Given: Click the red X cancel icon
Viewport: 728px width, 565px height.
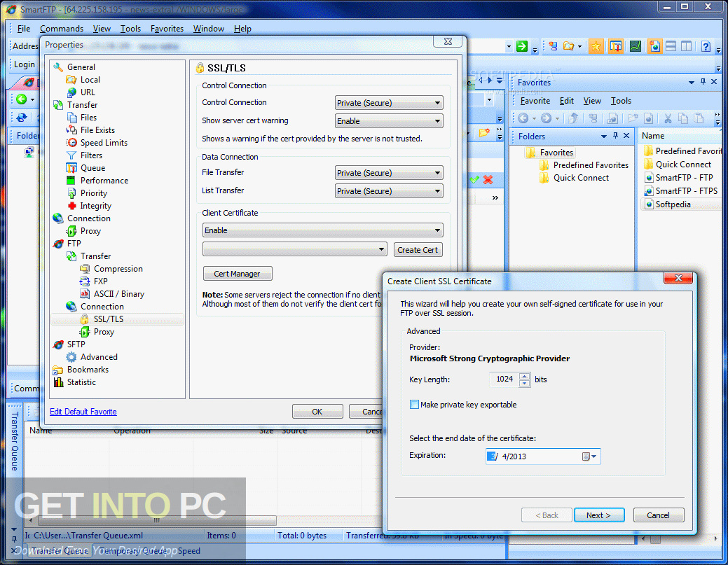Looking at the screenshot, I should coord(488,179).
